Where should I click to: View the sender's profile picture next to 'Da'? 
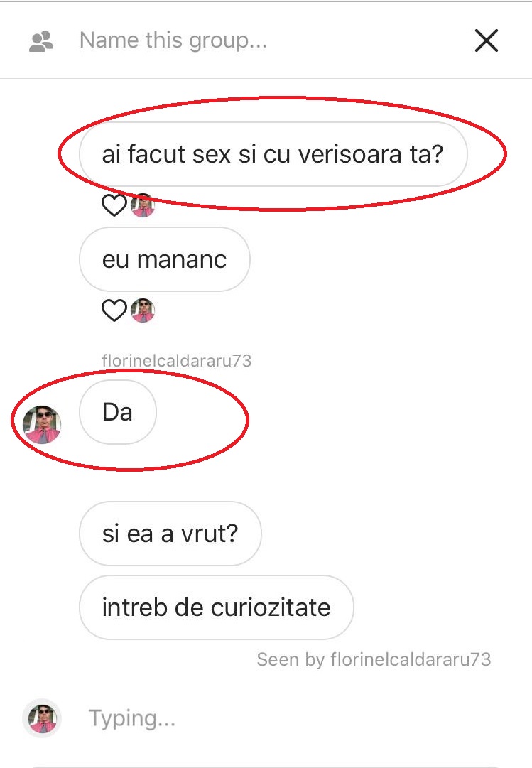click(x=42, y=424)
